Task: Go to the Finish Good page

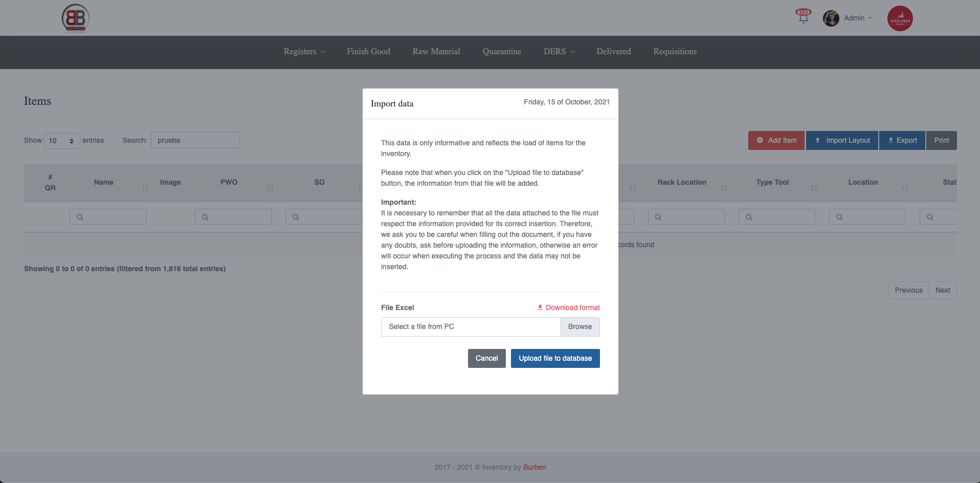Action: [x=368, y=52]
